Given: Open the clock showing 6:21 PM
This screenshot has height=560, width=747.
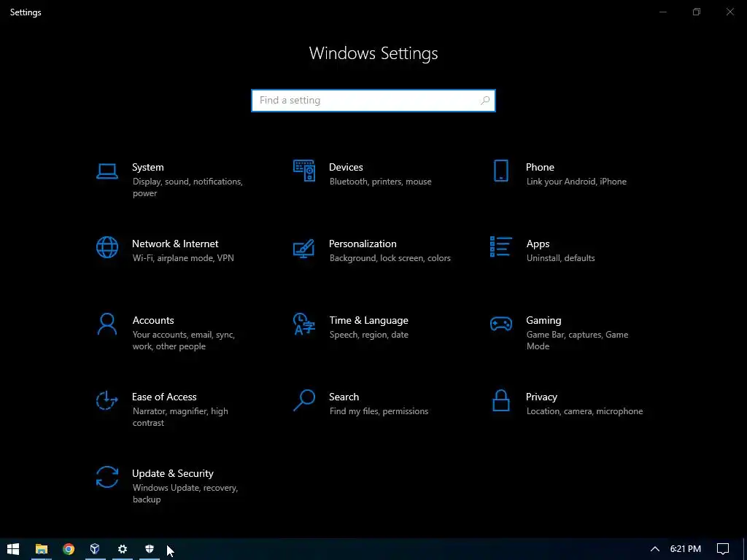Looking at the screenshot, I should [686, 549].
